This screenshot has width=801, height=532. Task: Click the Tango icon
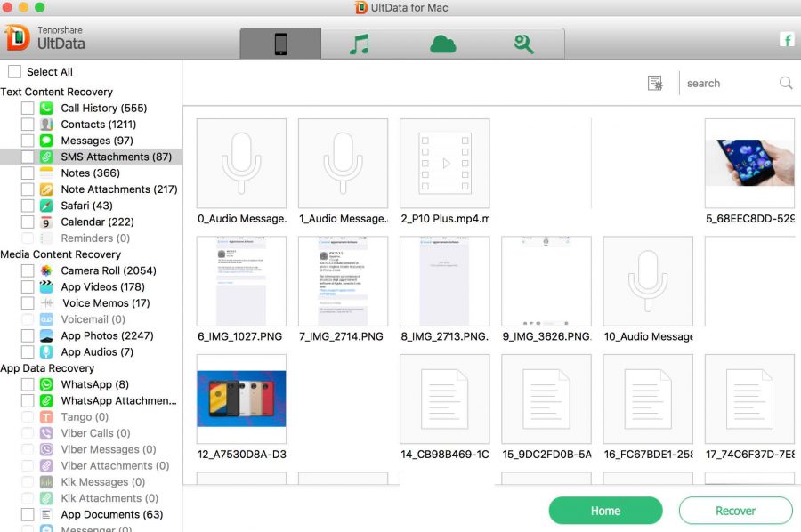pos(46,417)
